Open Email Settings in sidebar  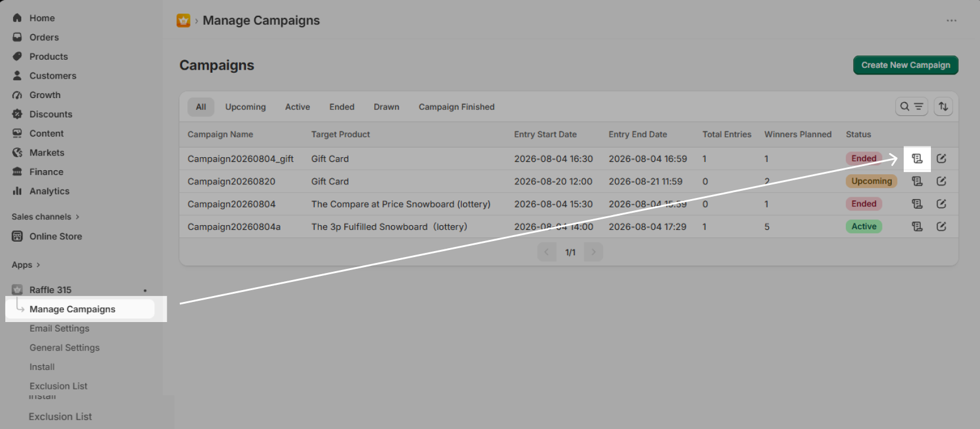pos(59,329)
